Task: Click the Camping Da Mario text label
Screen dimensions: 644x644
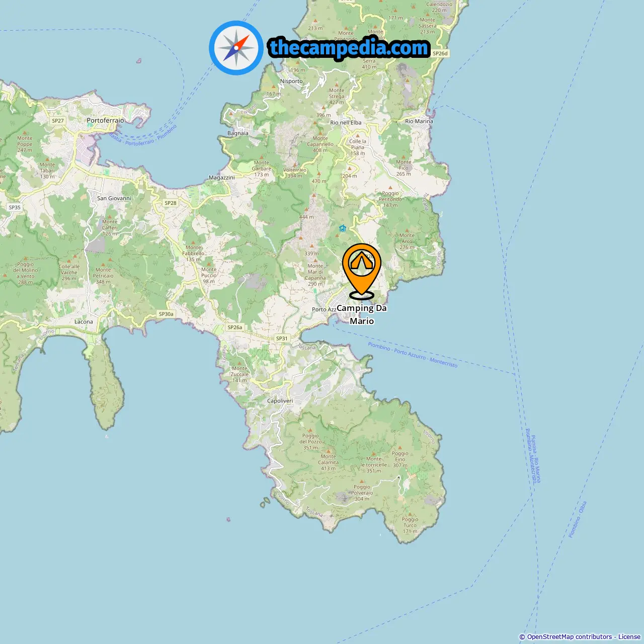Action: click(362, 314)
